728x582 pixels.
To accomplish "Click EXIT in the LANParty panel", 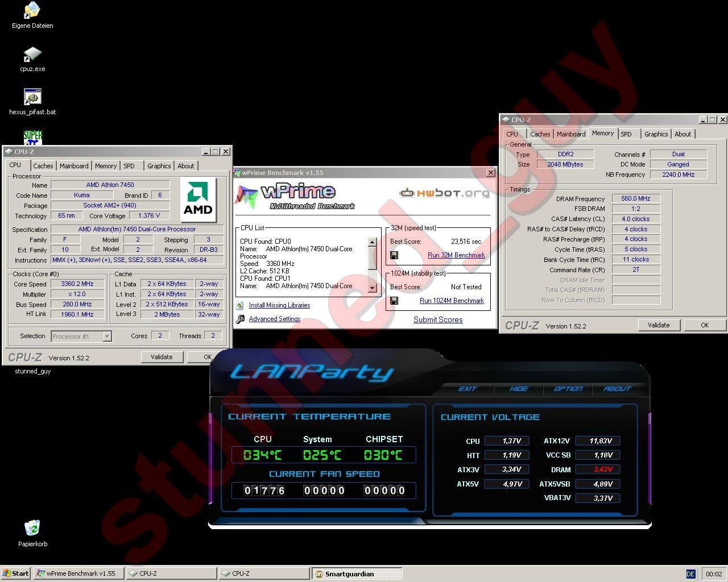I will (467, 389).
